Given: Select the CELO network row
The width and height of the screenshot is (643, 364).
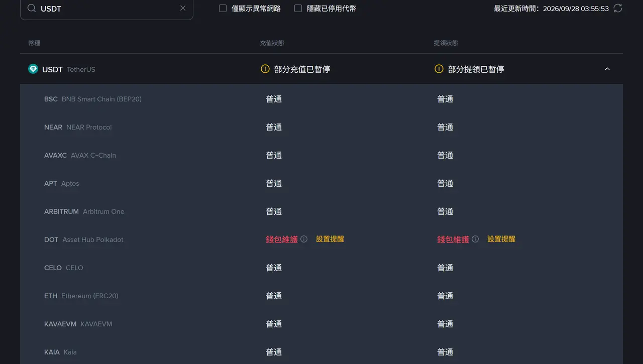Looking at the screenshot, I should (321, 268).
